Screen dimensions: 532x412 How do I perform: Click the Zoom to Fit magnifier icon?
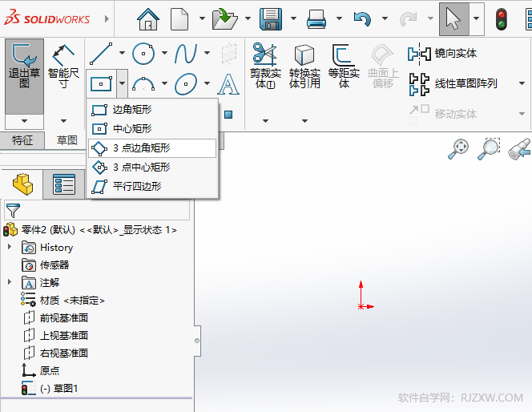tap(458, 148)
